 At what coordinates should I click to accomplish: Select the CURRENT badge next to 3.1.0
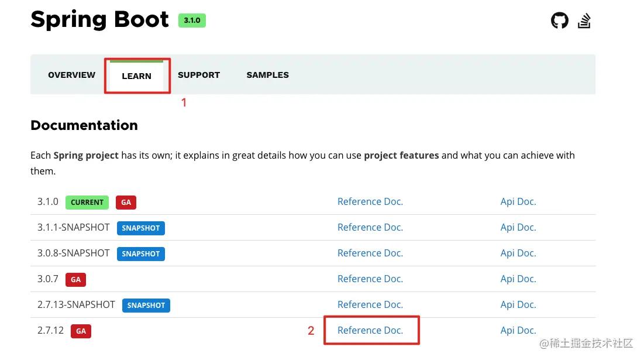(x=87, y=202)
